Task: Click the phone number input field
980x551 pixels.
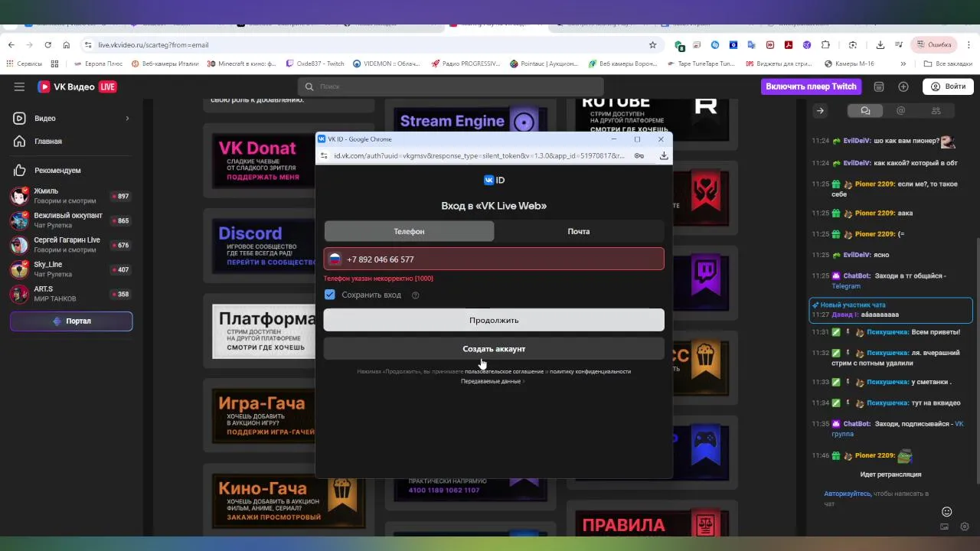Action: pyautogui.click(x=494, y=259)
